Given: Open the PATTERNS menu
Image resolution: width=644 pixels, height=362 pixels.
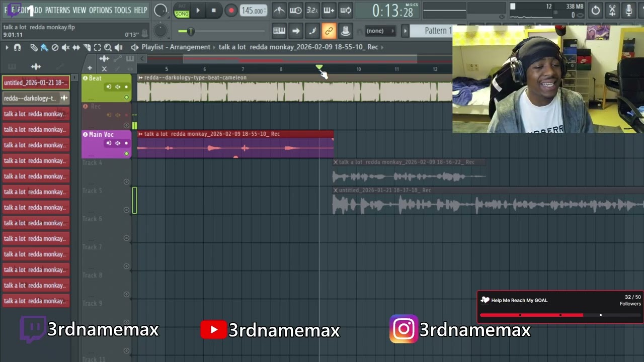Looking at the screenshot, I should tap(57, 10).
